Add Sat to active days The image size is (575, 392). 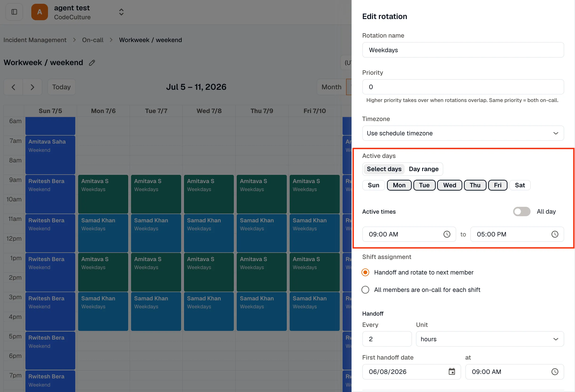point(520,185)
